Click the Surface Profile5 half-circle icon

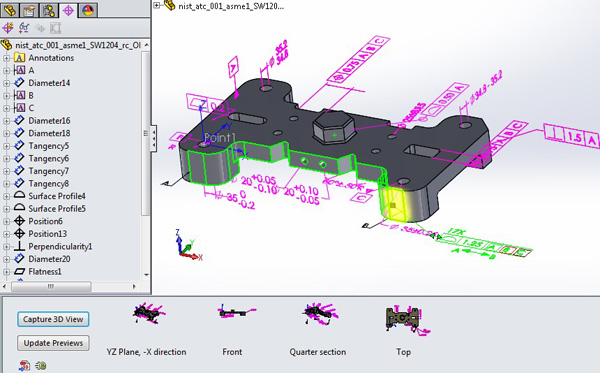[20, 208]
